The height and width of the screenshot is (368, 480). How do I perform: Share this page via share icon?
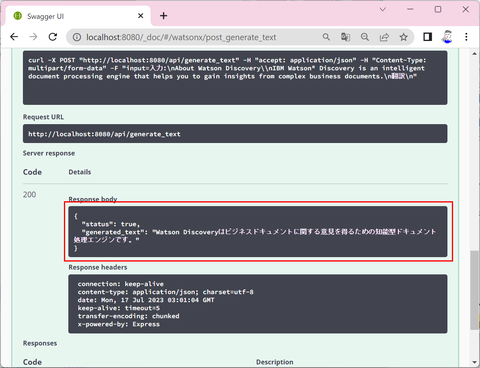tap(384, 37)
